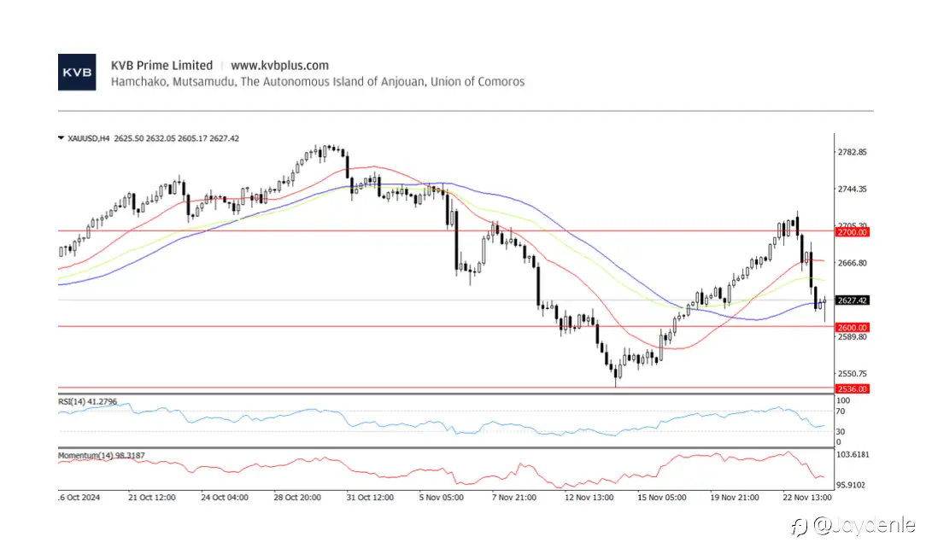Screen dimensions: 926x560
Task: Click the current price tag 2627.42
Action: (853, 300)
